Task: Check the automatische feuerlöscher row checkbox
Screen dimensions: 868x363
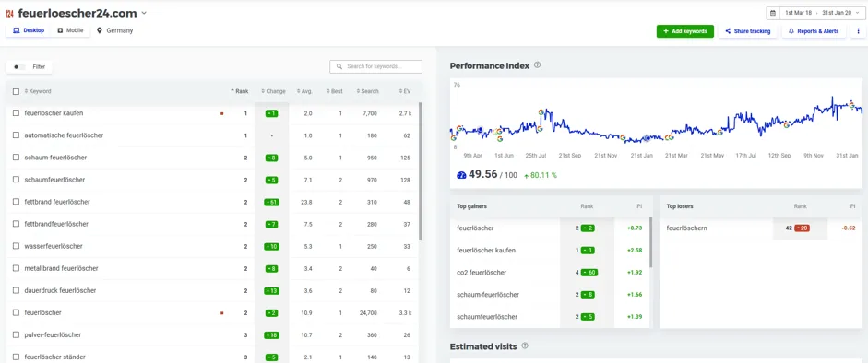Action: (16, 135)
